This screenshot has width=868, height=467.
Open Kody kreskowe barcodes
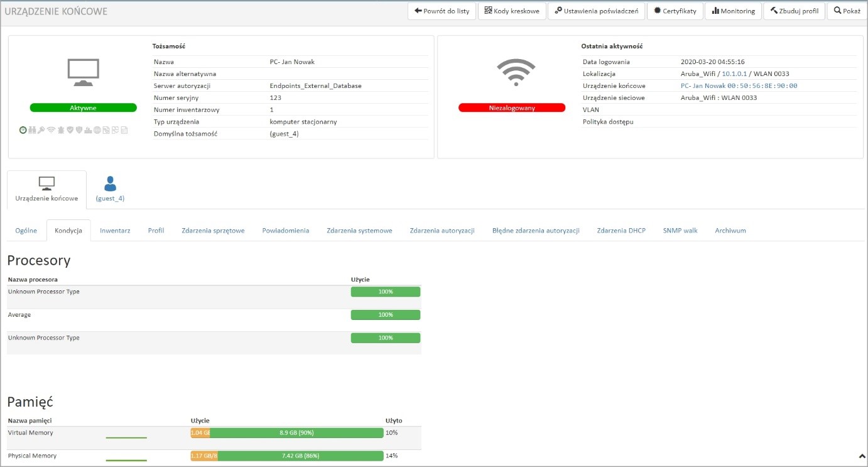point(512,11)
